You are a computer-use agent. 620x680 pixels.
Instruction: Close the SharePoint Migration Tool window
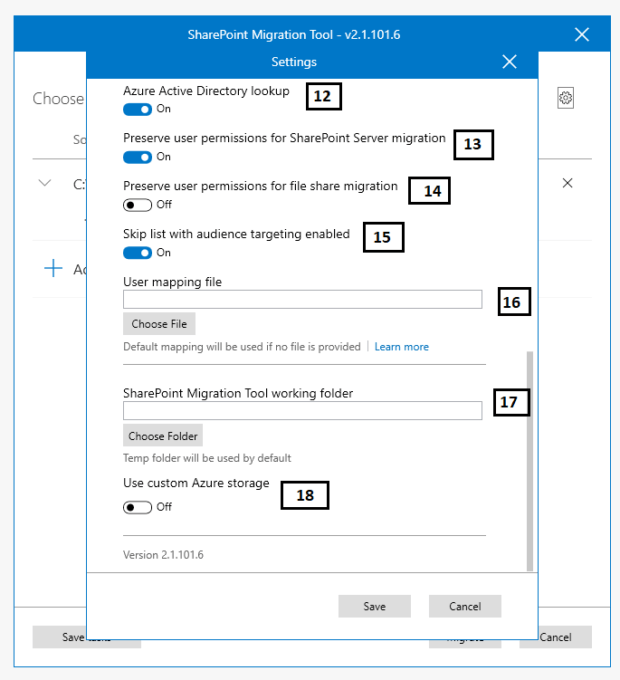582,34
